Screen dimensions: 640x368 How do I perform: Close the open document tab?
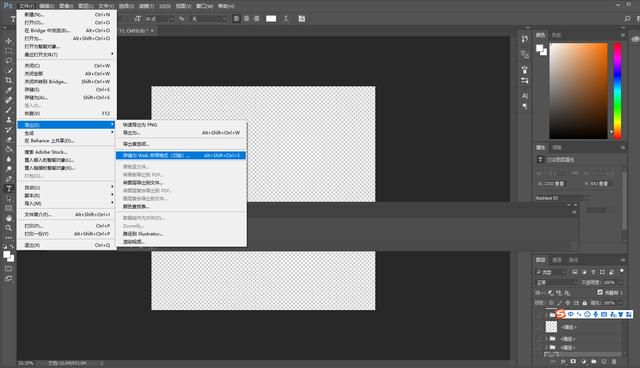pyautogui.click(x=152, y=31)
